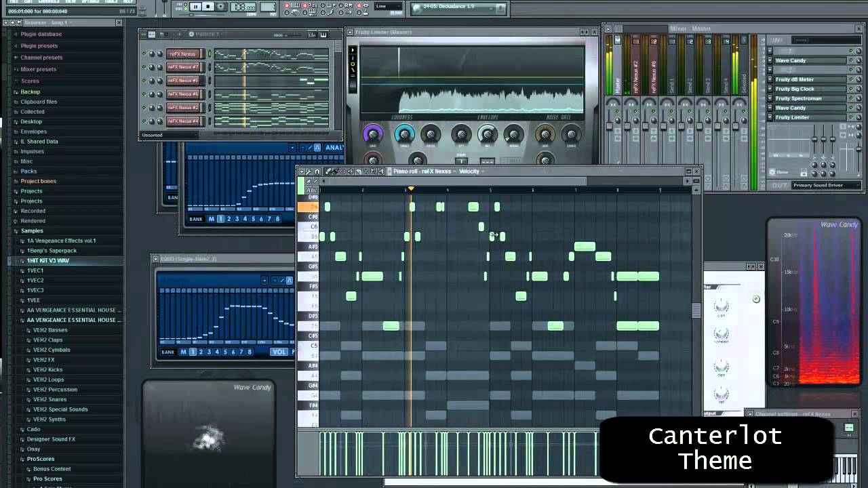868x488 pixels.
Task: Select the piano roll Paint brush tool
Action: (x=336, y=171)
